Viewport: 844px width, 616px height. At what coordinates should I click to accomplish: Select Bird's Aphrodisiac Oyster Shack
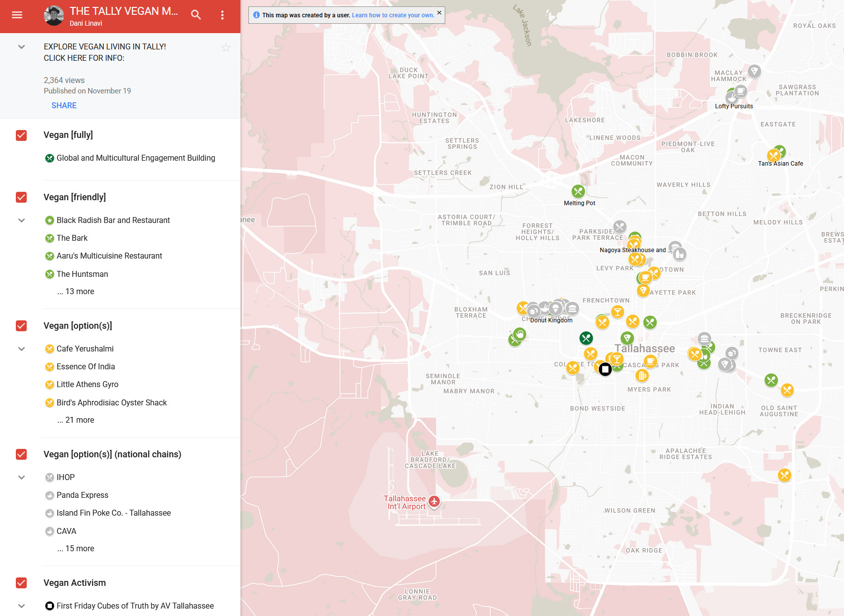[x=112, y=403]
